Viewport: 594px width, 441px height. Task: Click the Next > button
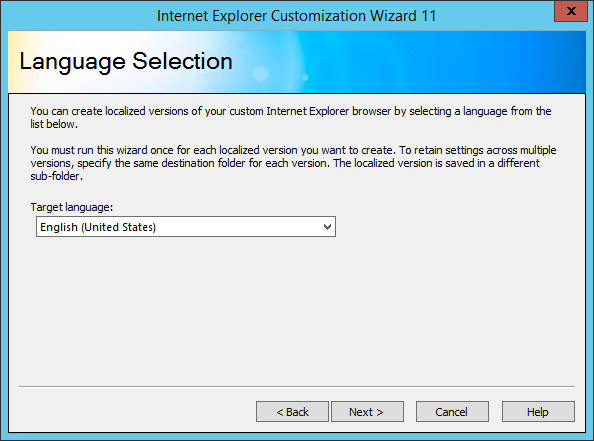367,411
